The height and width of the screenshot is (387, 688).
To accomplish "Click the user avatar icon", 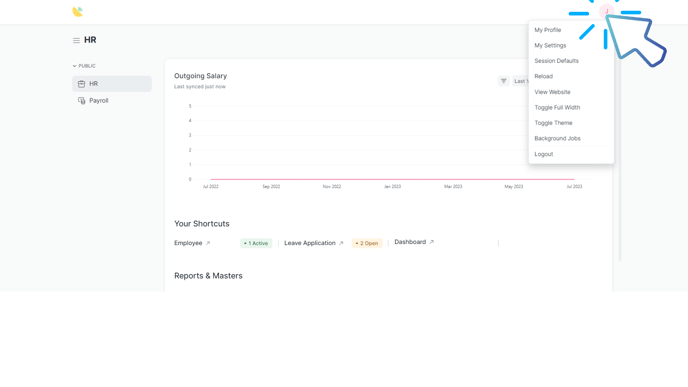I will point(606,11).
